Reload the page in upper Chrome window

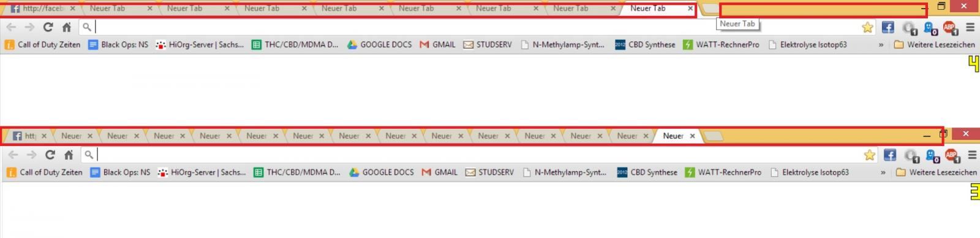tap(48, 27)
